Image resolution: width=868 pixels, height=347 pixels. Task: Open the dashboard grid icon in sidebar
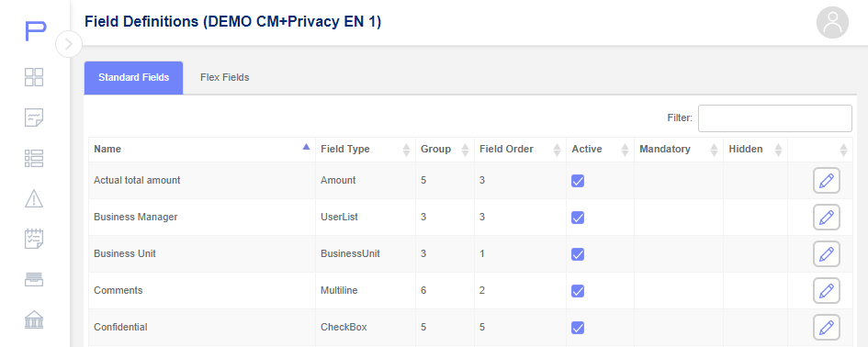pos(34,77)
